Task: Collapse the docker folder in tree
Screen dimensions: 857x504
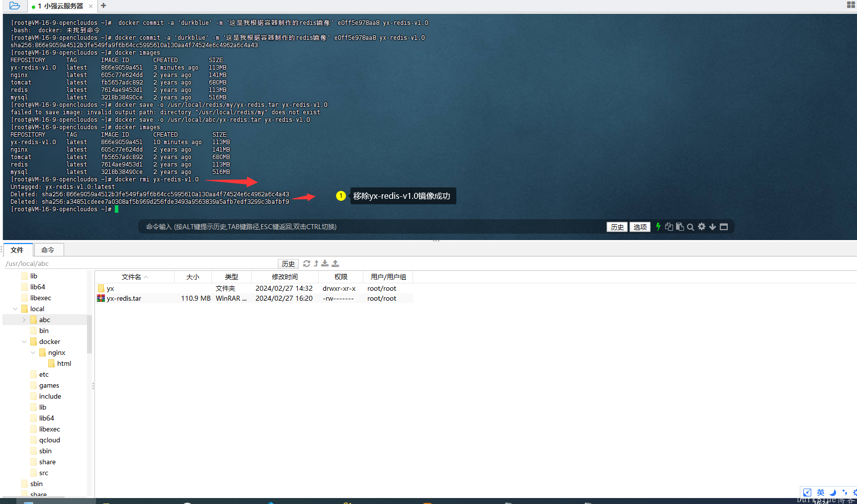Action: tap(24, 341)
